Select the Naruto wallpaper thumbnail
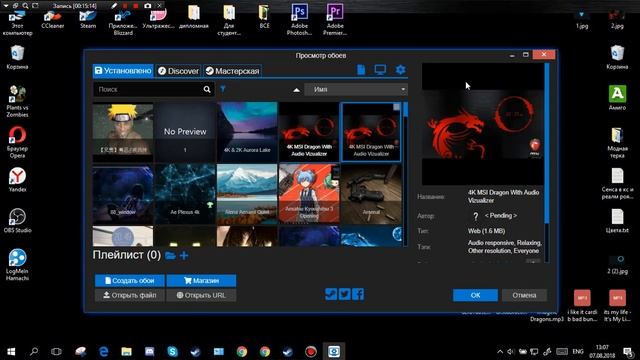Image resolution: width=640 pixels, height=360 pixels. [x=123, y=132]
